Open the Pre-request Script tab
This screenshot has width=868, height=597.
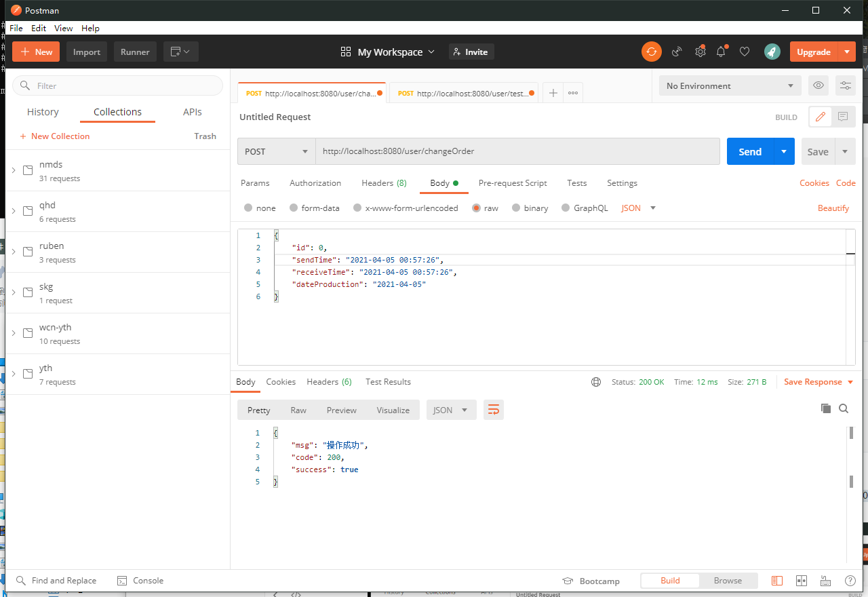[x=513, y=183]
